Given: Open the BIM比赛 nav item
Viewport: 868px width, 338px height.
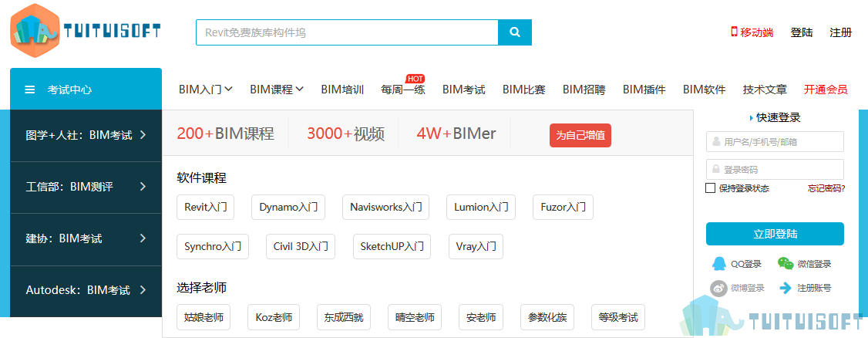Looking at the screenshot, I should [523, 90].
